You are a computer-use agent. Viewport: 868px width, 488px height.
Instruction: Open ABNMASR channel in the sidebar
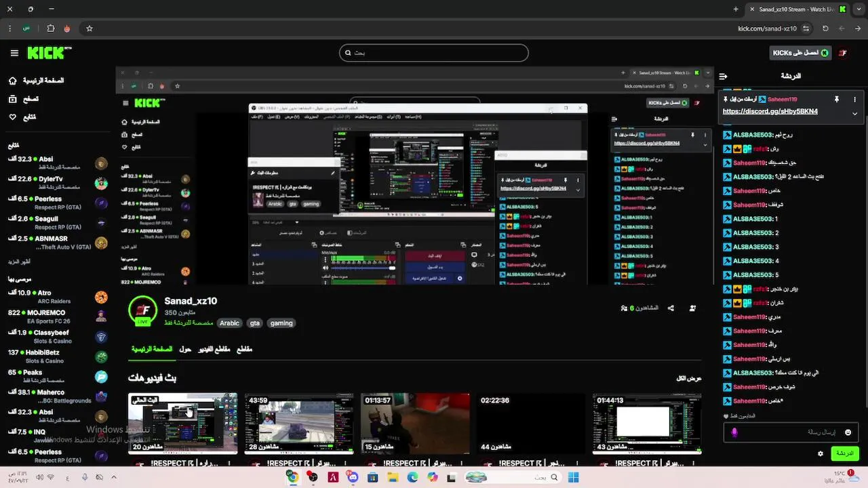[58, 243]
